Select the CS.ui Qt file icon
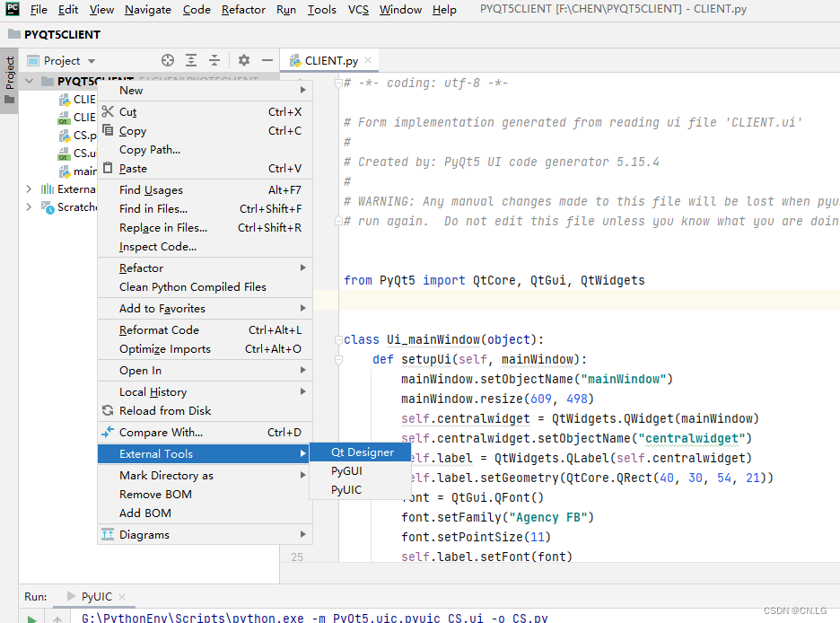 (x=65, y=154)
